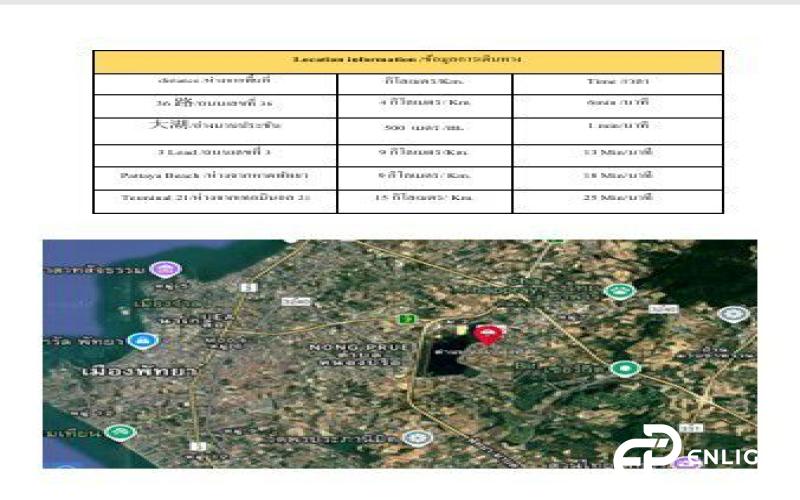Click the yellow Location Information table header
Image resolution: width=800 pixels, height=500 pixels.
pos(408,60)
